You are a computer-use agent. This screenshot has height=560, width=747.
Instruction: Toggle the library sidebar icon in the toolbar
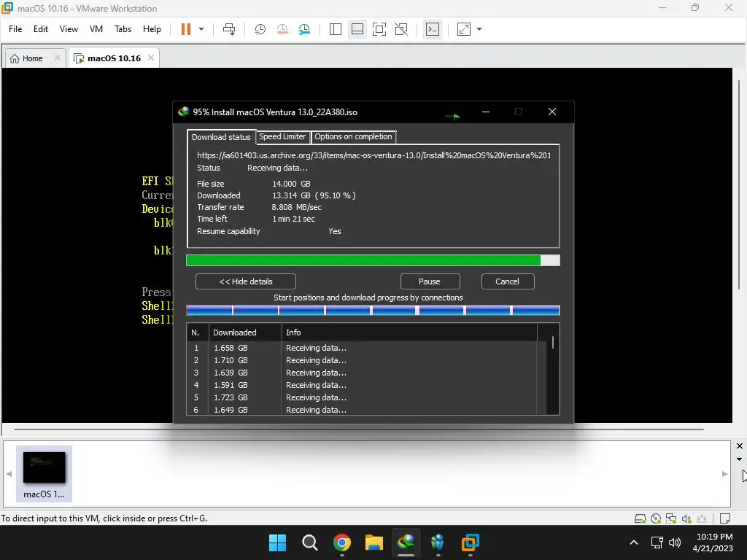coord(336,29)
